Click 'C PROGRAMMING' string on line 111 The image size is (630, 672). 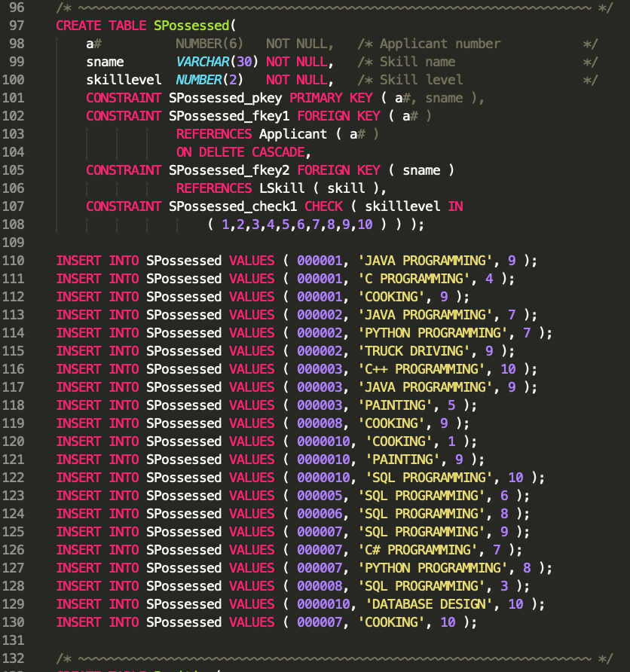(414, 279)
